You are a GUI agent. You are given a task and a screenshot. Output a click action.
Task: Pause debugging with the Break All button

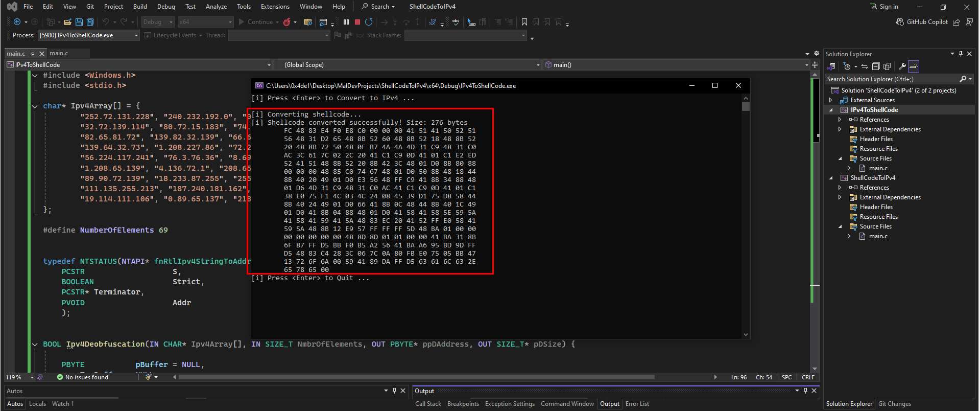click(346, 22)
